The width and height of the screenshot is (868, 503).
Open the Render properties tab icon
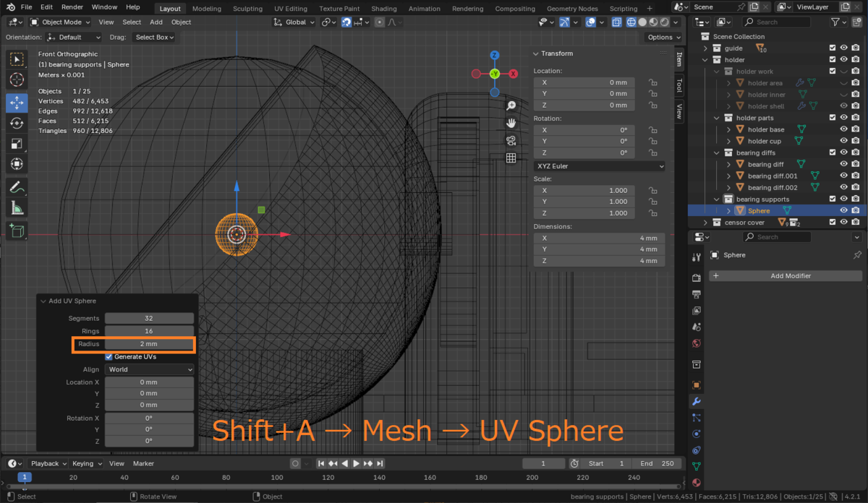696,278
